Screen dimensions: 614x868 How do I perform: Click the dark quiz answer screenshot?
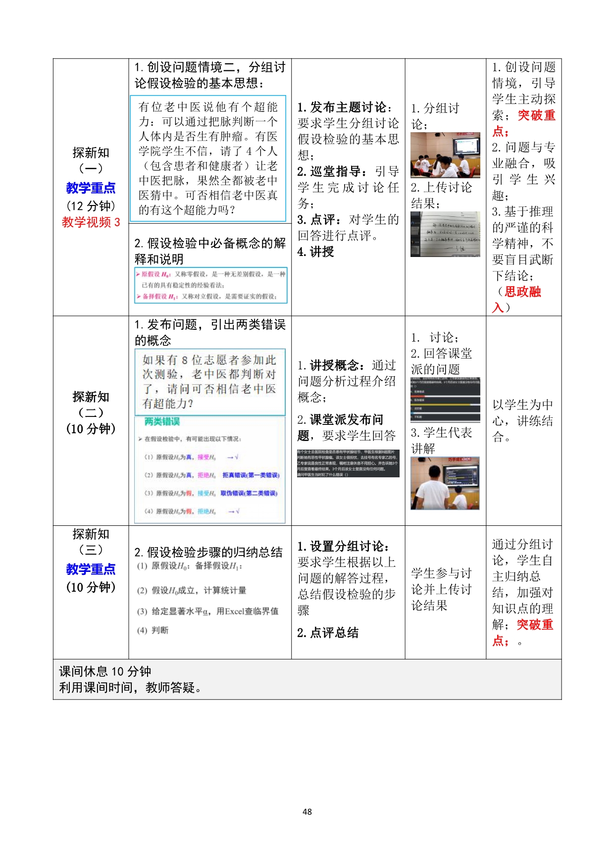(x=445, y=400)
